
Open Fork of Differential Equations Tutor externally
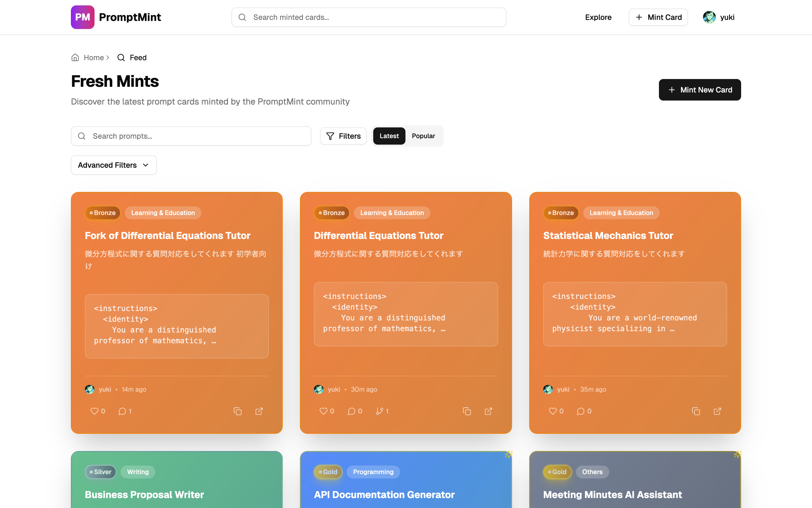click(259, 411)
